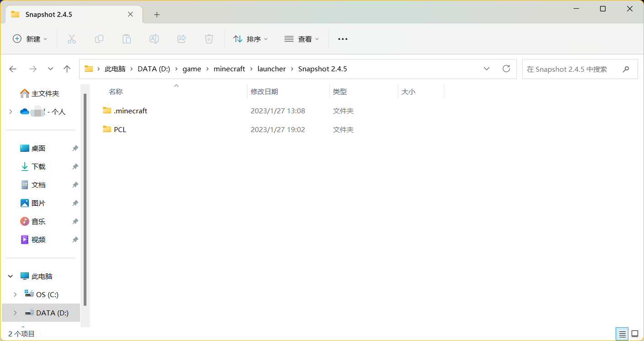Screen dimensions: 644x341
Task: Click the Cut icon in the toolbar
Action: [x=72, y=39]
